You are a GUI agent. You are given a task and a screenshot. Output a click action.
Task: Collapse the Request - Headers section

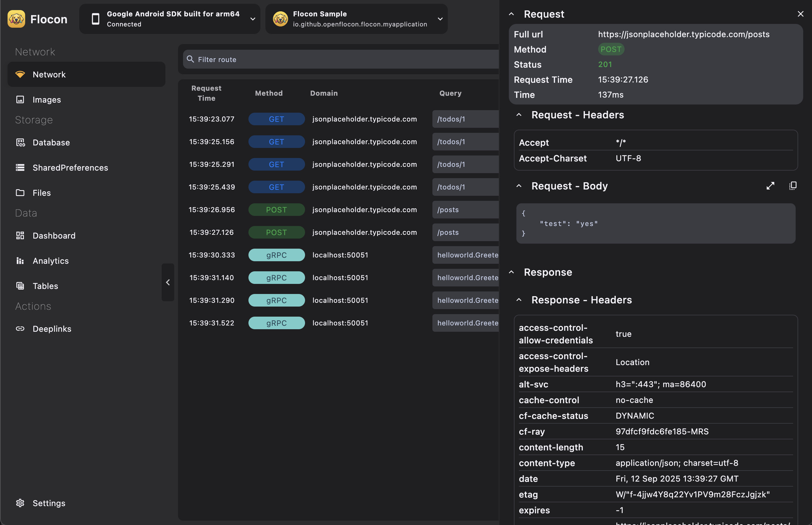pyautogui.click(x=519, y=115)
